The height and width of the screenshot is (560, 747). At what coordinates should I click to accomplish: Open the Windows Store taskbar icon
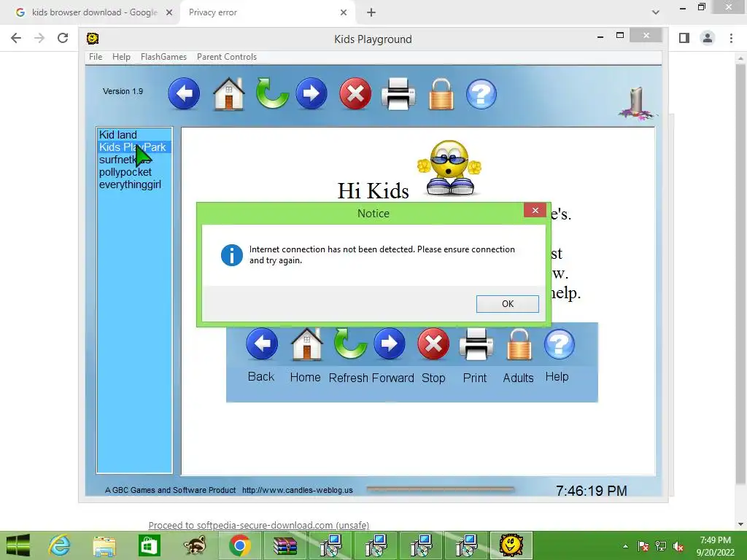[x=149, y=545]
